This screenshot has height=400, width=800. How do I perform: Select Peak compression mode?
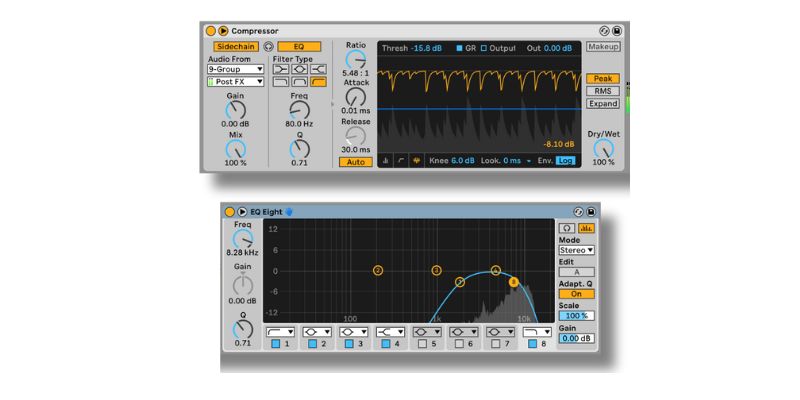click(603, 79)
